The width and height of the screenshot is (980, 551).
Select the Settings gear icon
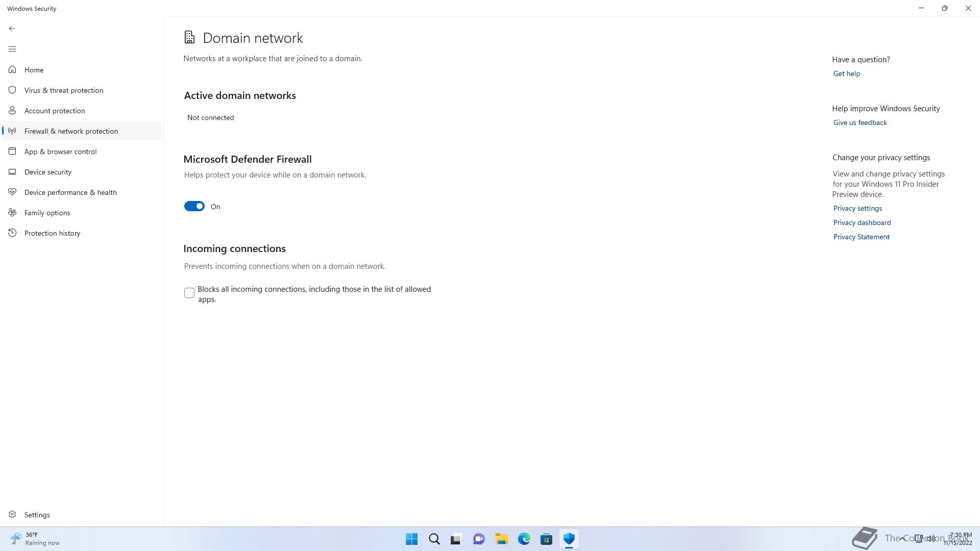tap(12, 514)
